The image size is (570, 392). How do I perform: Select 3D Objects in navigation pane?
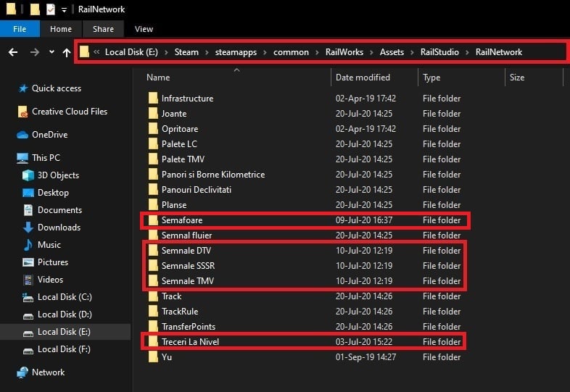(x=58, y=175)
